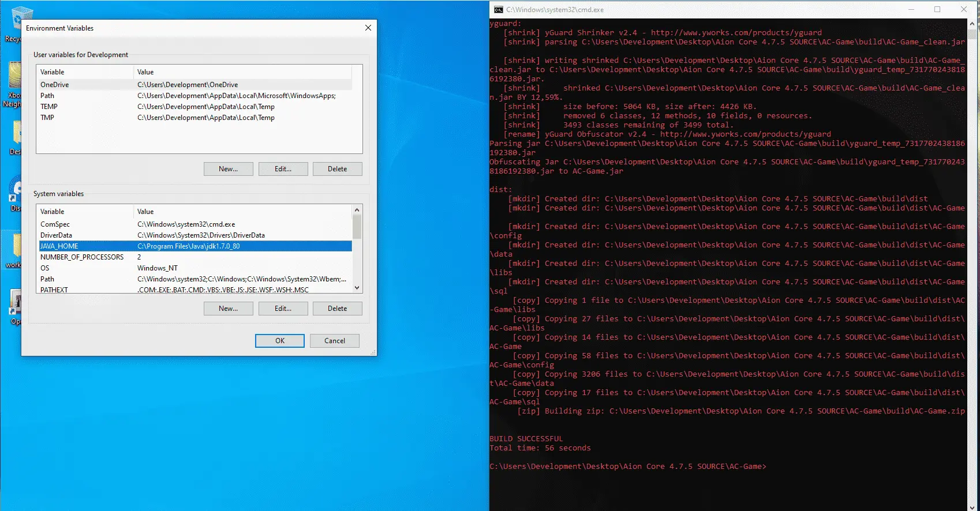Viewport: 980px width, 511px height.
Task: Select the PATHEXT system variable
Action: pos(195,290)
